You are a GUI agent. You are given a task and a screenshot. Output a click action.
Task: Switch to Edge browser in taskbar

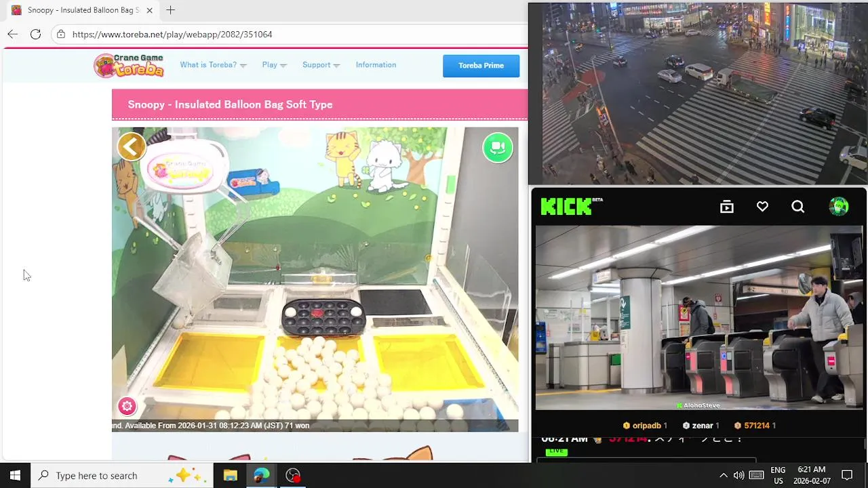262,475
